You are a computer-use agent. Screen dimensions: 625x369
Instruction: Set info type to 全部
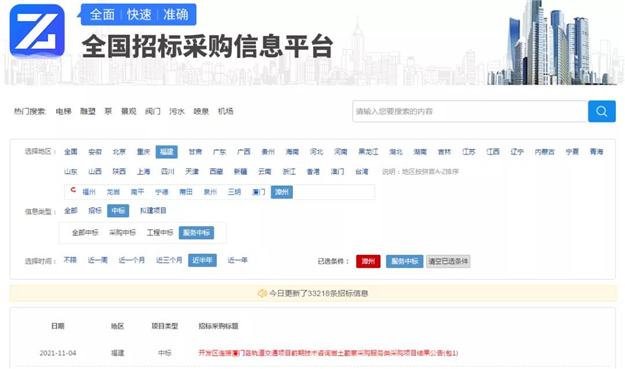point(71,211)
